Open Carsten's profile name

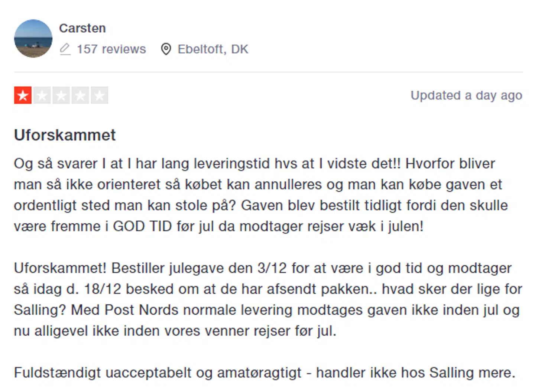[x=82, y=28]
